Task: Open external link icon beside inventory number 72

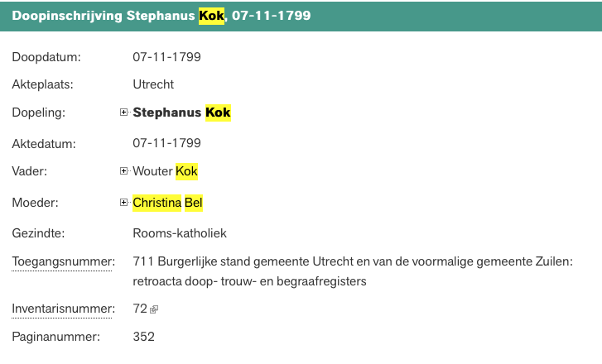Action: 153,309
